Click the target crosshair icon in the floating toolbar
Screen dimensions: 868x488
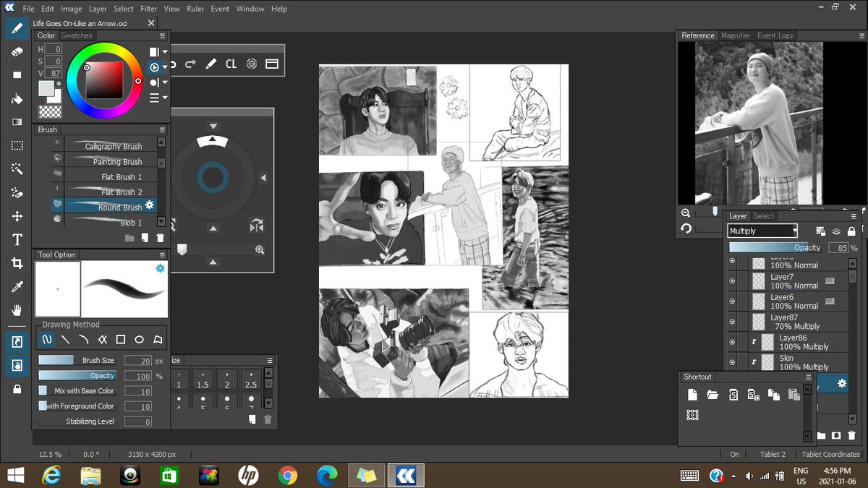tap(252, 64)
